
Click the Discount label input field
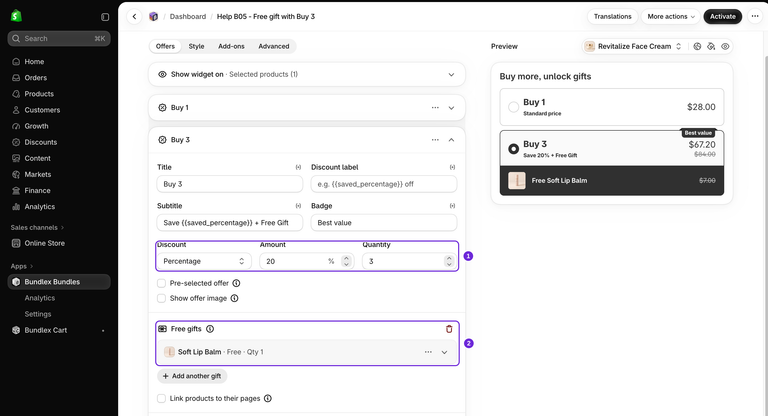tap(384, 184)
